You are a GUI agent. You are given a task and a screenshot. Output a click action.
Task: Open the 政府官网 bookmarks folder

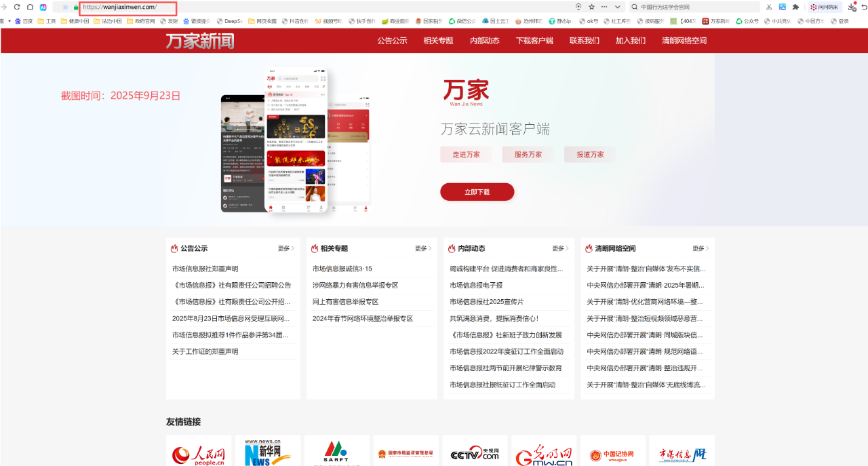point(140,21)
